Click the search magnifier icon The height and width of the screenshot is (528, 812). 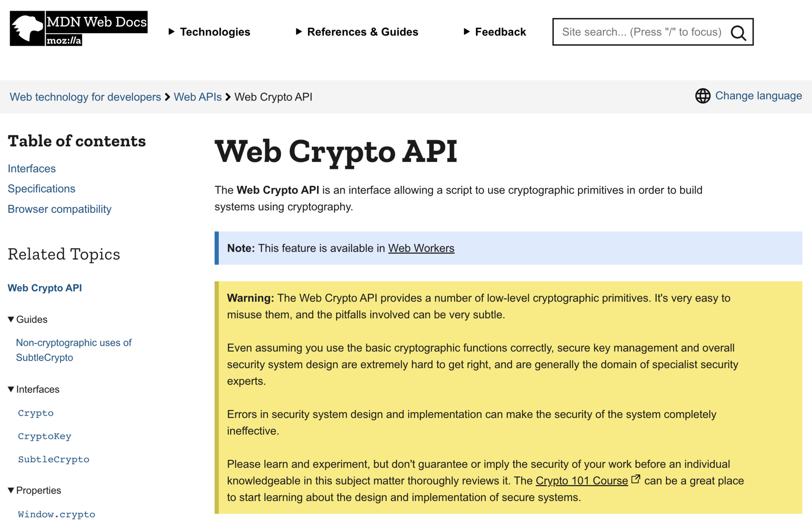pyautogui.click(x=738, y=32)
